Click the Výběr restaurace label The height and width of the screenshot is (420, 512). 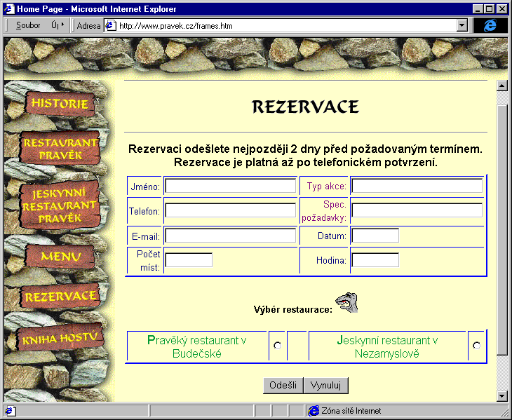[293, 309]
